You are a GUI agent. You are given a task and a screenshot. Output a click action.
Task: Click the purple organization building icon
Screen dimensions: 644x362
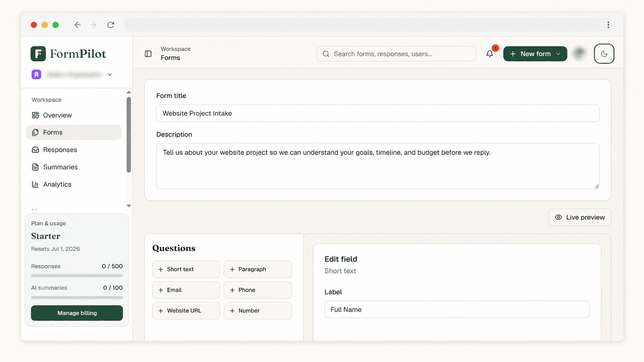tap(36, 74)
